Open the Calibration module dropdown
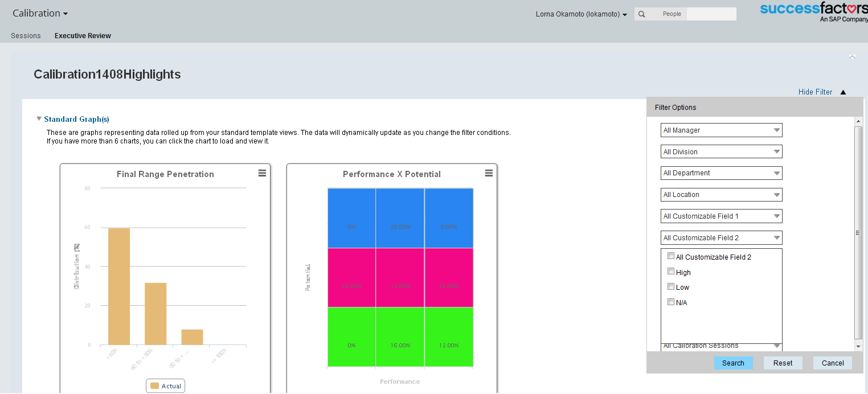Screen dimensions: 868x394 pyautogui.click(x=40, y=13)
